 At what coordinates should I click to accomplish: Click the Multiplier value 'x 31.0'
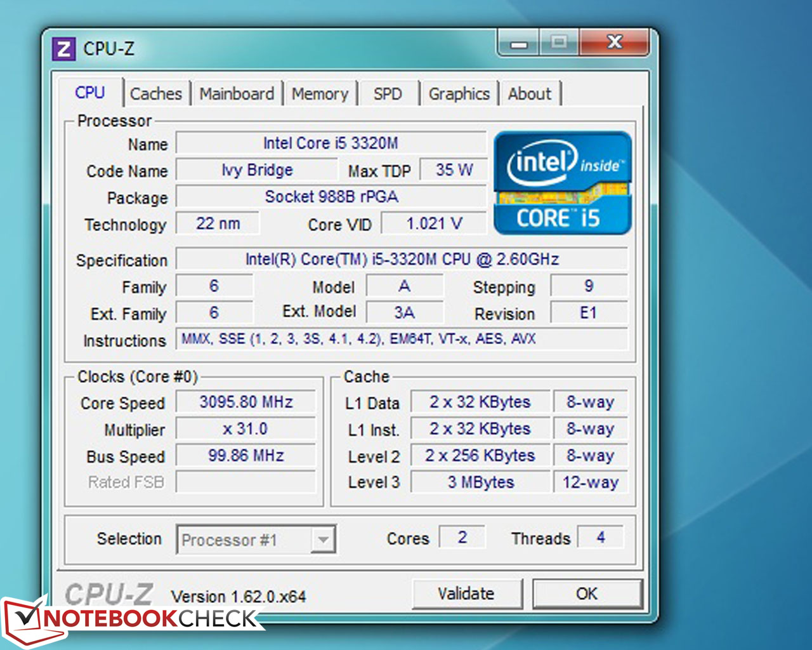point(246,429)
